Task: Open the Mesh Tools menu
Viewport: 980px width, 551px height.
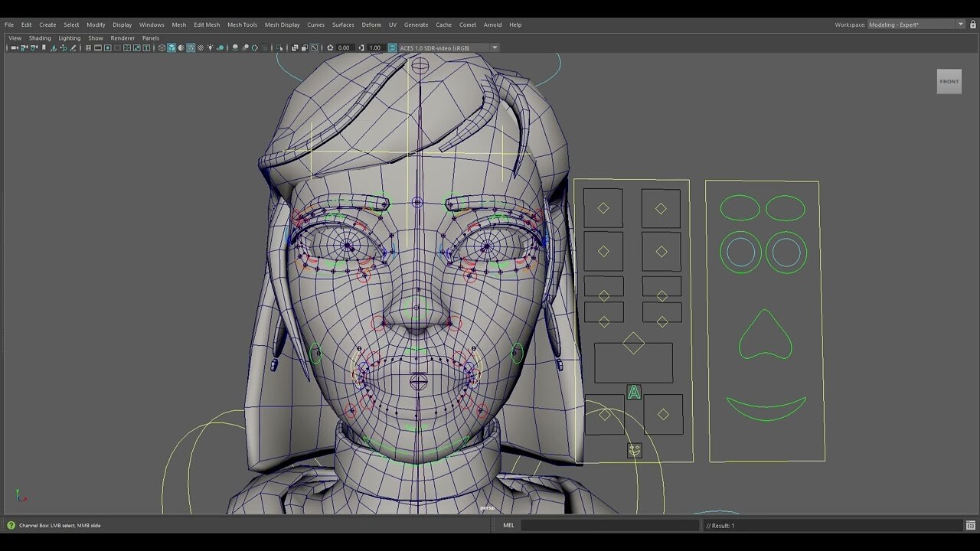Action: (x=242, y=24)
